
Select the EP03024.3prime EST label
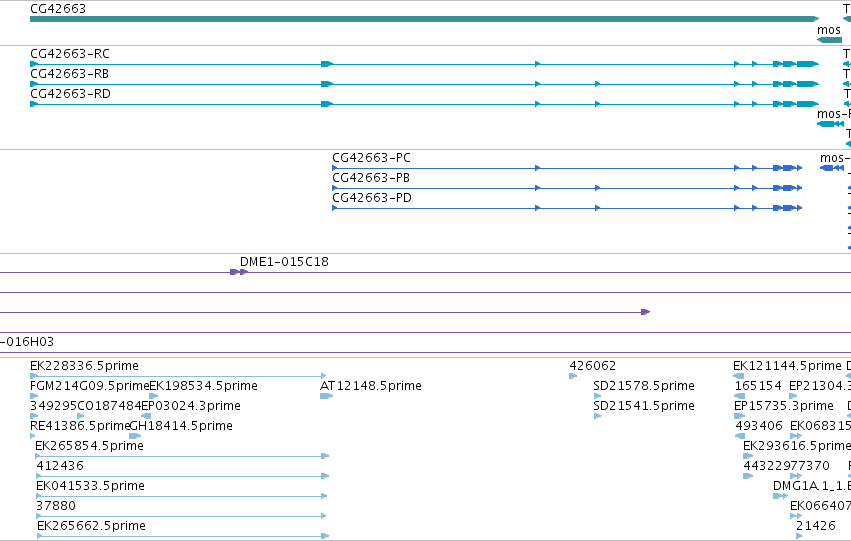point(191,406)
